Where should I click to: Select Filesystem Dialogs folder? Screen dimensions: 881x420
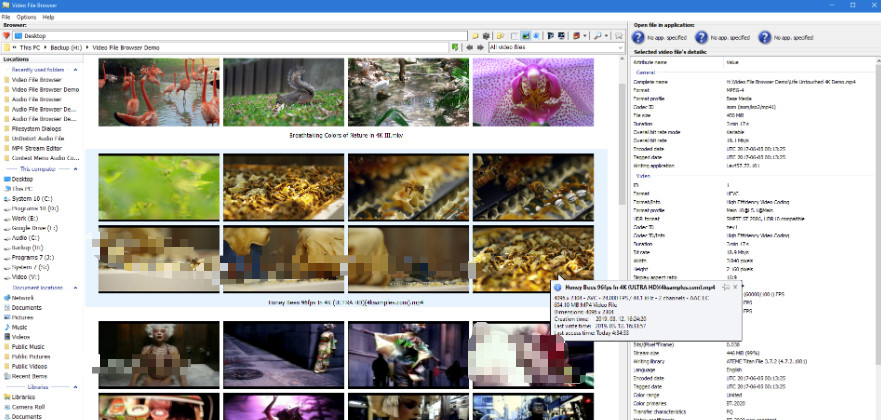pyautogui.click(x=33, y=129)
